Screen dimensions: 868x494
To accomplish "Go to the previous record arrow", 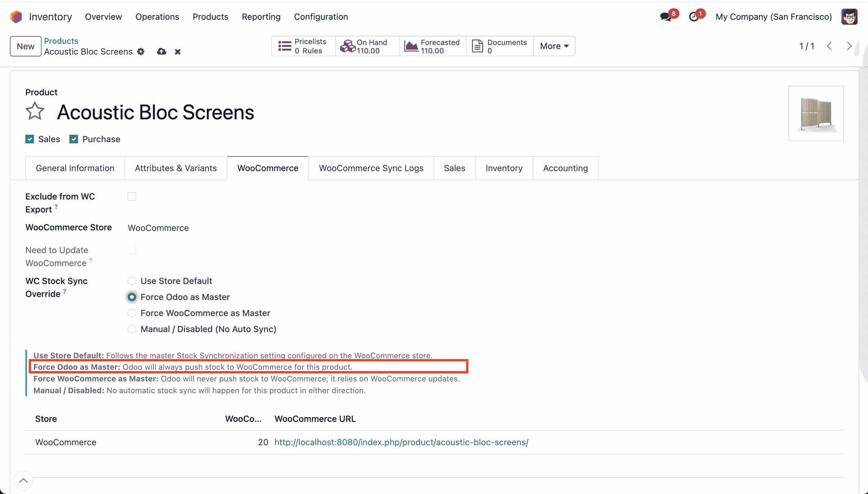I will [x=829, y=46].
